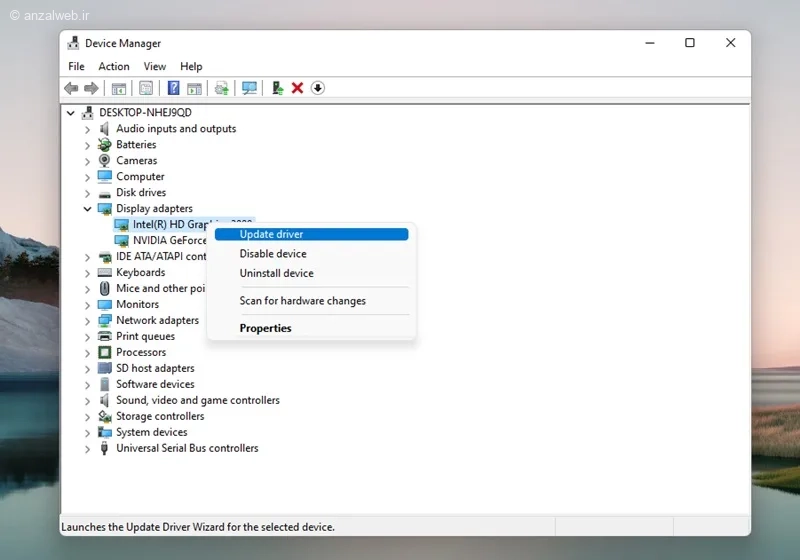The image size is (800, 560).
Task: Click the Intel(R) HD Graphics adapter icon
Action: 121,225
